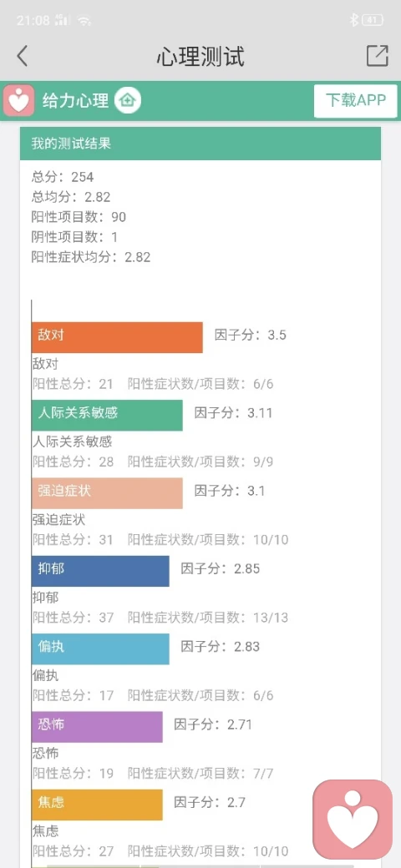Viewport: 401px width, 868px height.
Task: Select the orange 敌对 bar
Action: click(117, 337)
